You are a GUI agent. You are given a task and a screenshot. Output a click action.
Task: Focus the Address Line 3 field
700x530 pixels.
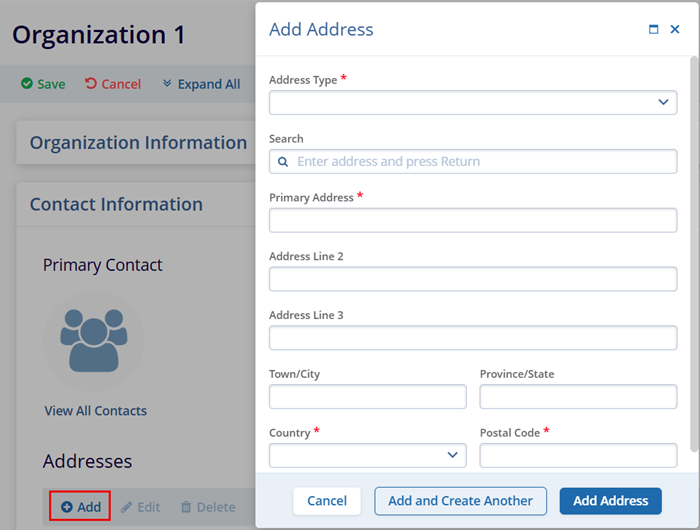(473, 338)
